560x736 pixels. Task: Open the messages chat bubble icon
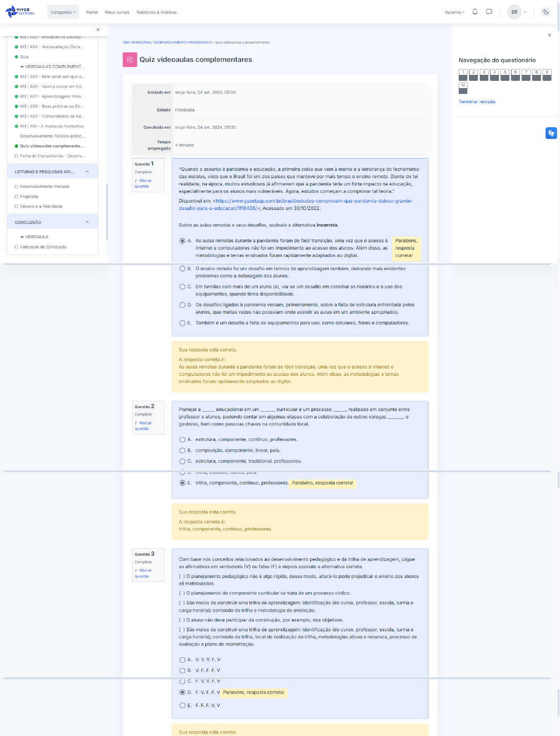[489, 12]
